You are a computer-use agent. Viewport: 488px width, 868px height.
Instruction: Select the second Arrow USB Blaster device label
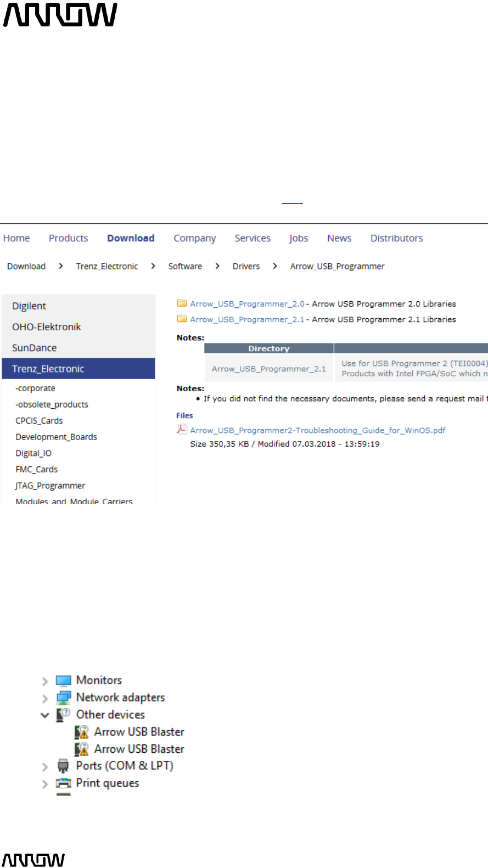point(139,748)
